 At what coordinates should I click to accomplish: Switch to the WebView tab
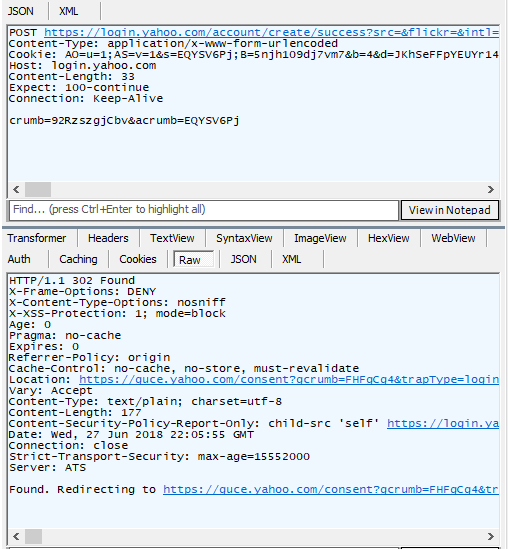(453, 238)
